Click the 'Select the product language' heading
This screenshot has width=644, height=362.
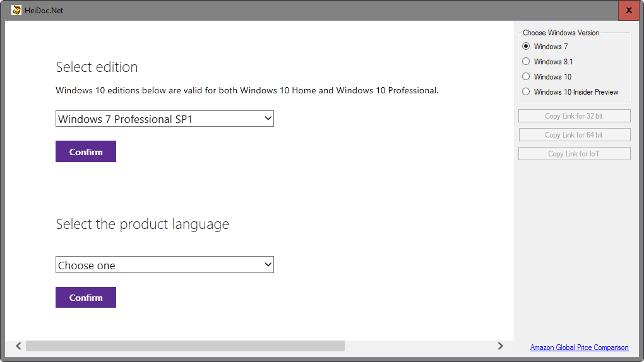(143, 224)
